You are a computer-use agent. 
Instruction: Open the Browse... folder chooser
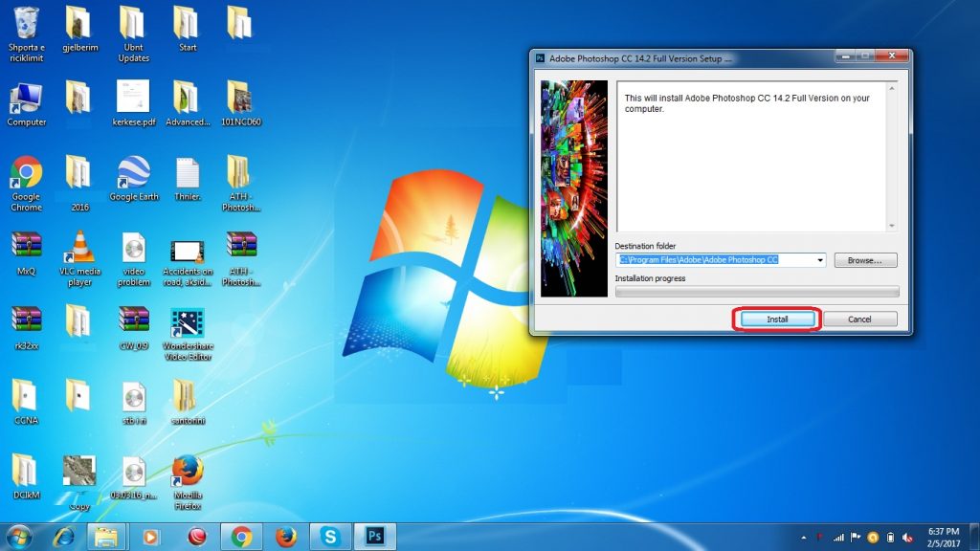(865, 260)
